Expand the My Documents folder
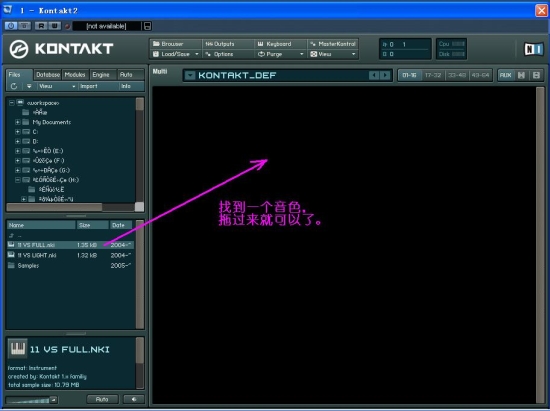550x411 pixels. point(18,122)
